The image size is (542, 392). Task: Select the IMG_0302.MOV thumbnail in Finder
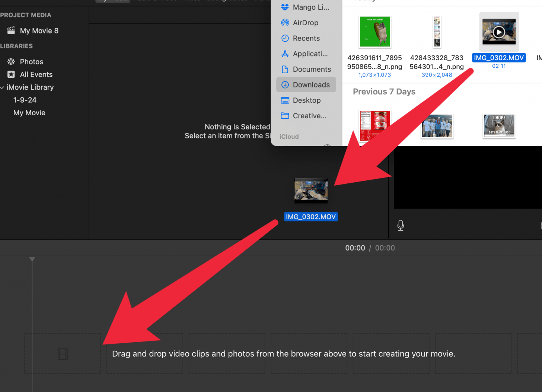pos(499,32)
